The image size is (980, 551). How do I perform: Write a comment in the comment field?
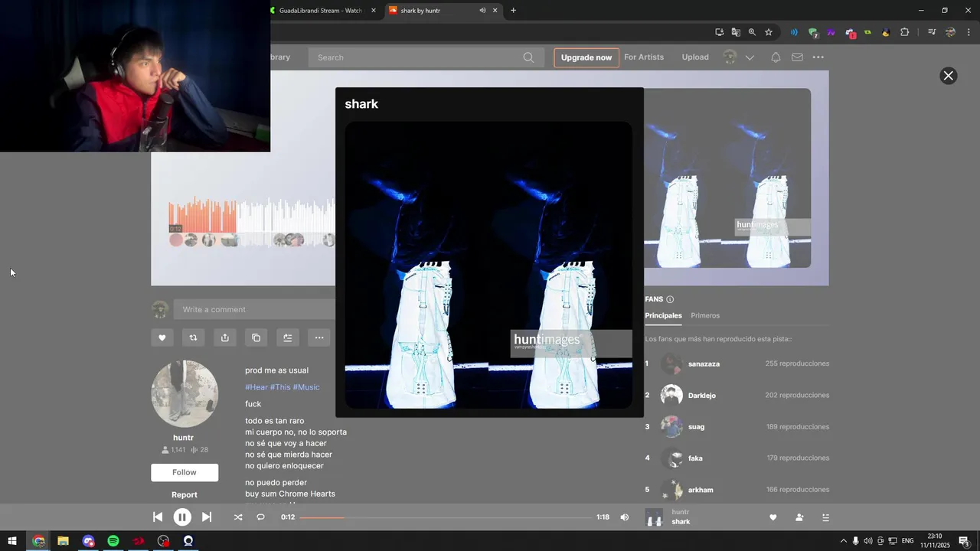pyautogui.click(x=254, y=309)
